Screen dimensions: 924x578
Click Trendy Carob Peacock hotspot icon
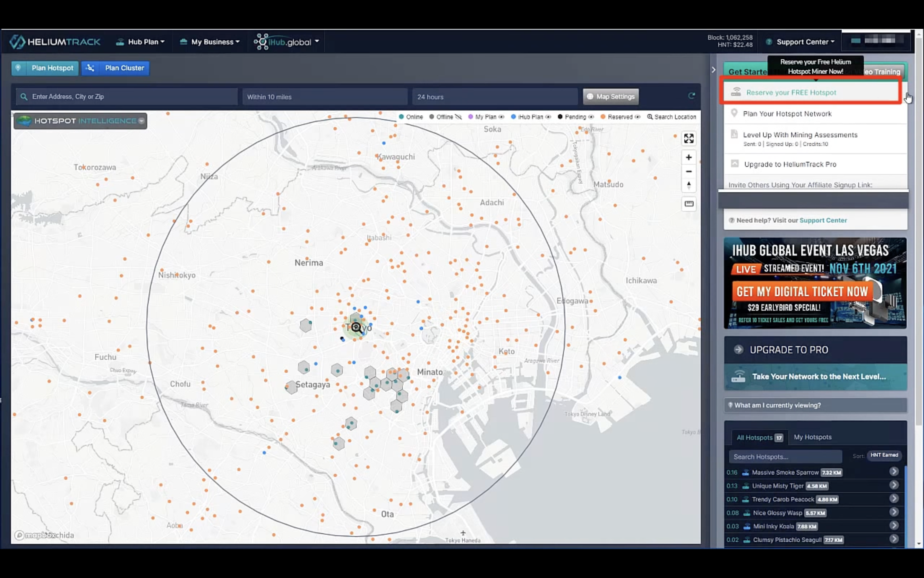(745, 499)
